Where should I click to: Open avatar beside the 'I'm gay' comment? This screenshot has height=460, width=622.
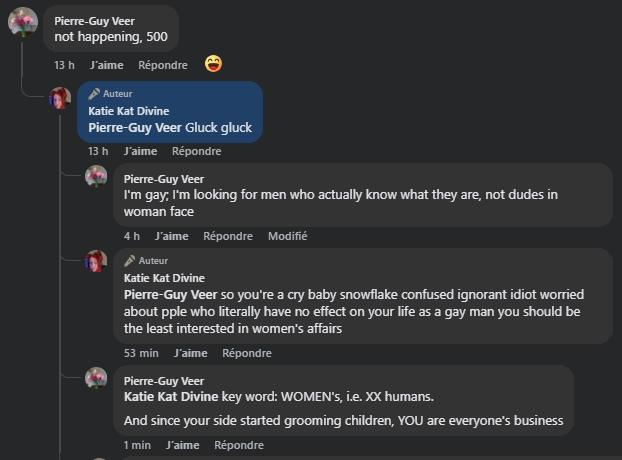tap(96, 177)
